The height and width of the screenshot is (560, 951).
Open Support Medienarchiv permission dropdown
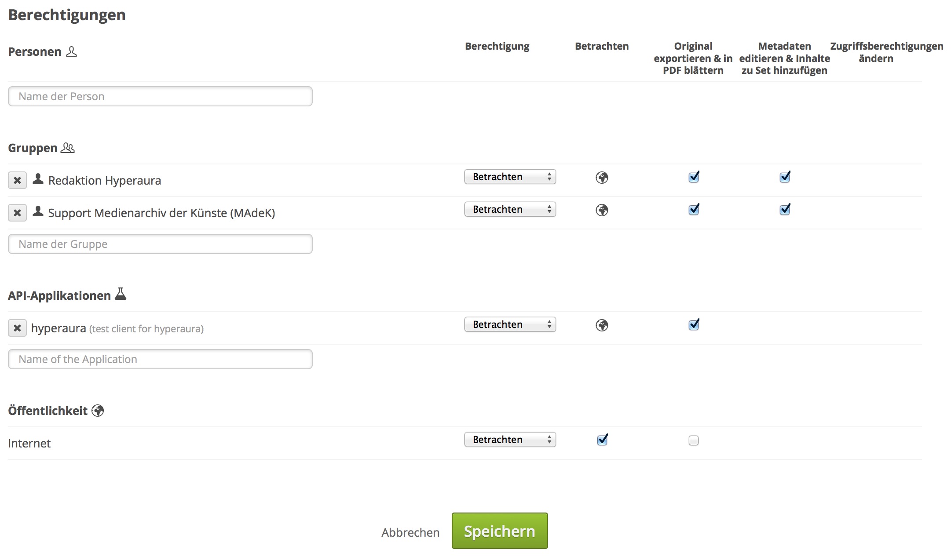[x=510, y=209]
